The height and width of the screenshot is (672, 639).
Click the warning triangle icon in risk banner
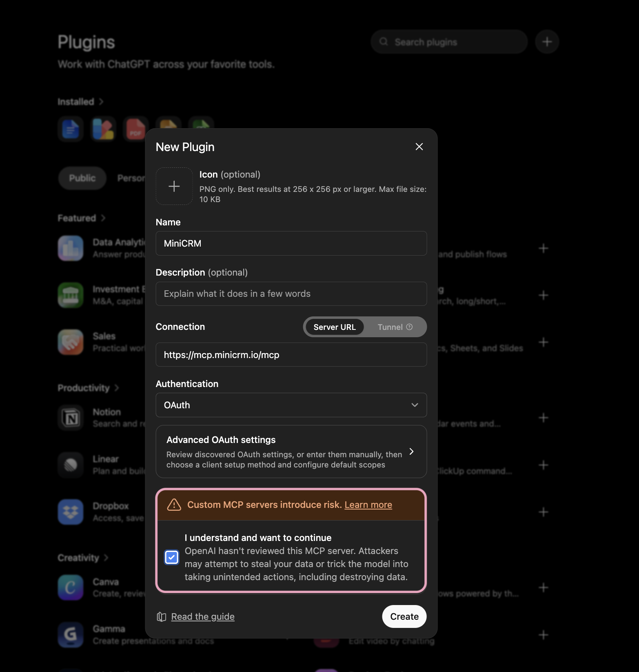(174, 505)
